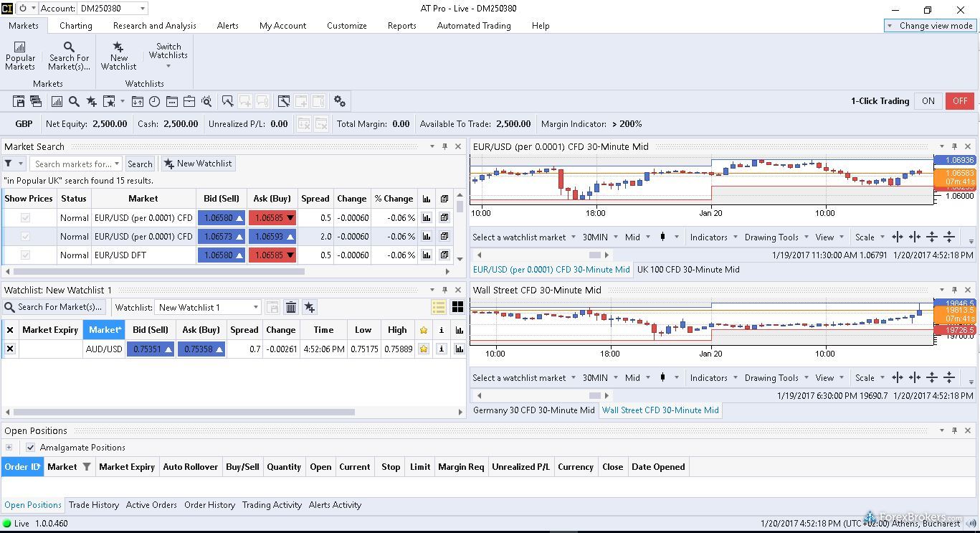Open Popular Markets in the ribbon
This screenshot has height=533, width=980.
pos(20,55)
